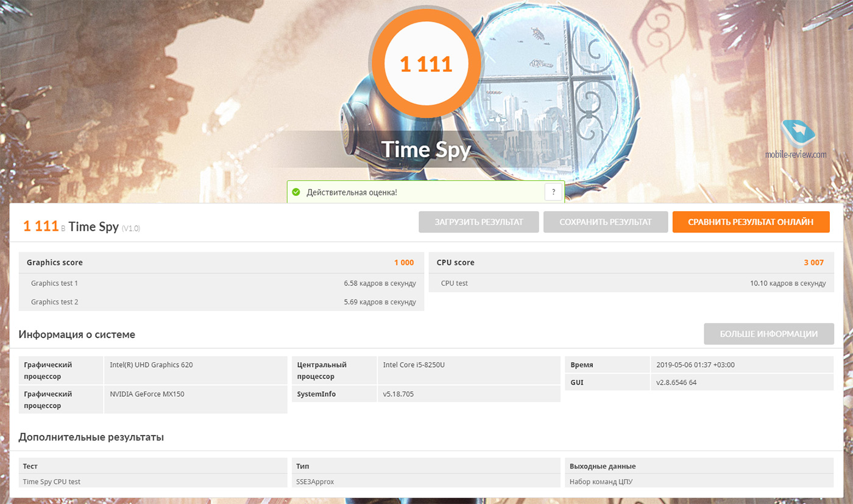Click the GUI label cell
This screenshot has height=504, width=853.
(607, 382)
